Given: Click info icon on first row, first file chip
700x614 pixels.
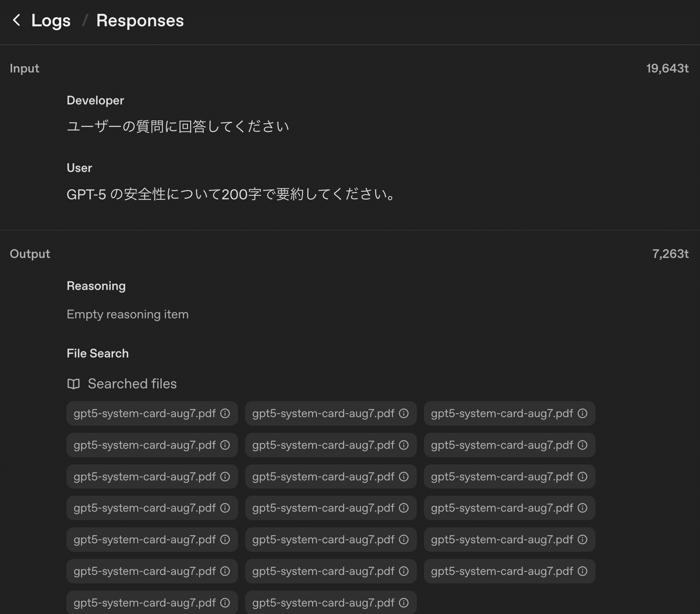Looking at the screenshot, I should pos(225,413).
